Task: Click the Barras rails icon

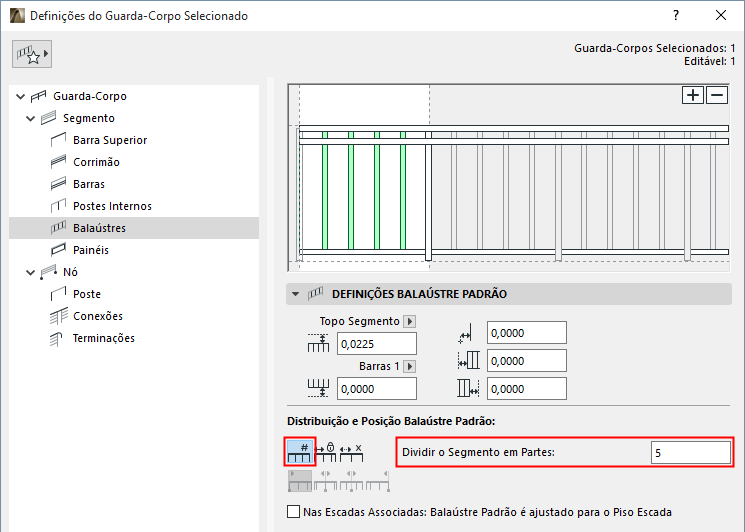Action: pyautogui.click(x=58, y=184)
